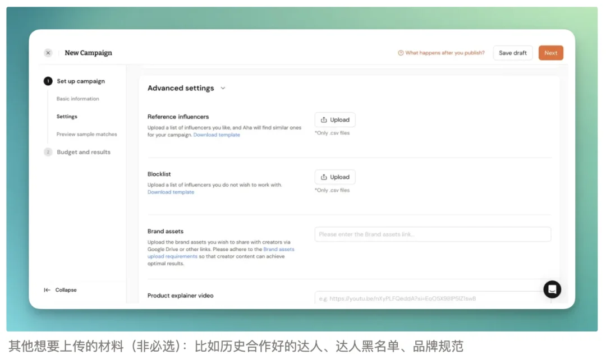Open the chat support bubble icon
This screenshot has width=606, height=364.
pyautogui.click(x=552, y=289)
